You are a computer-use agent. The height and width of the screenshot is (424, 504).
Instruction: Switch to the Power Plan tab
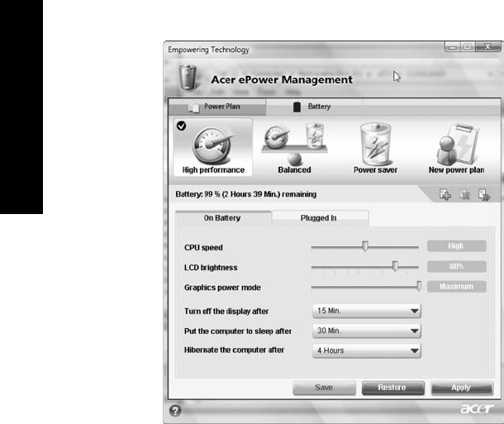[x=217, y=107]
